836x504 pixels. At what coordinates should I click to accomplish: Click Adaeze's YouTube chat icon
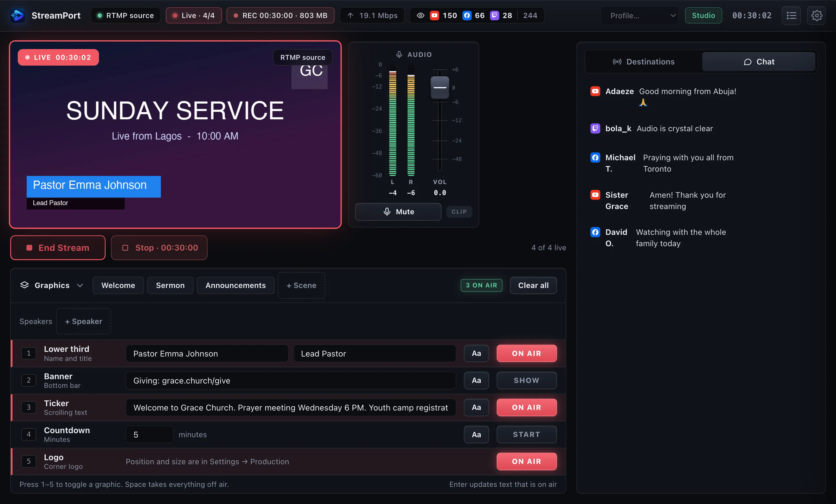tap(595, 91)
